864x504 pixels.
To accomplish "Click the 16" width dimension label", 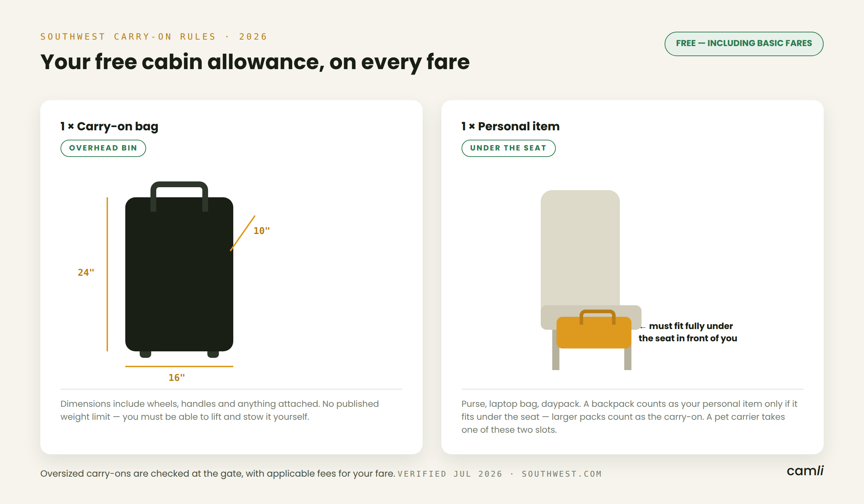I will [x=177, y=378].
